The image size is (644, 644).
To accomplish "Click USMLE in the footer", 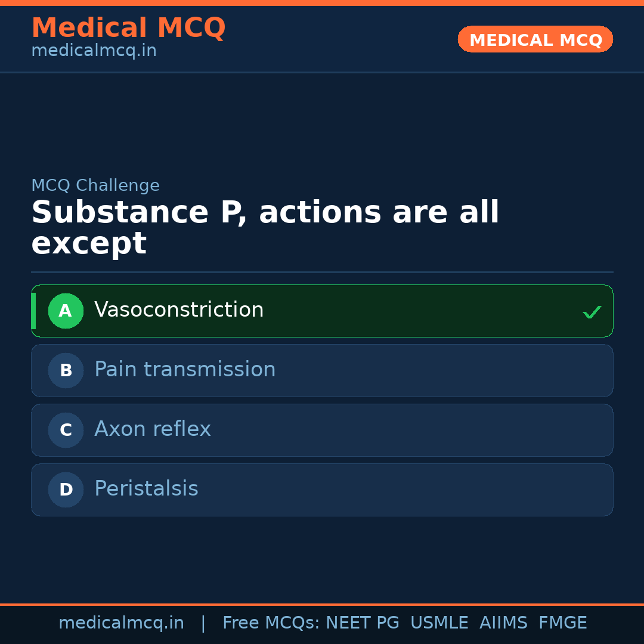I will click(439, 623).
